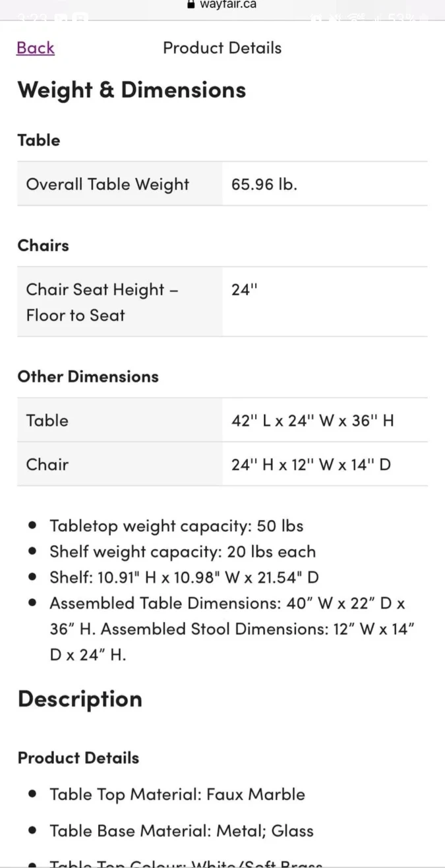Viewport: 445px width, 868px height.
Task: Click the Other Dimensions heading
Action: point(88,376)
